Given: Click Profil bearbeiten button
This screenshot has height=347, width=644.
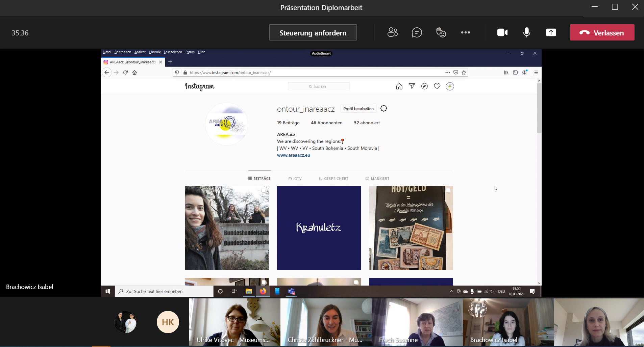Looking at the screenshot, I should 358,109.
